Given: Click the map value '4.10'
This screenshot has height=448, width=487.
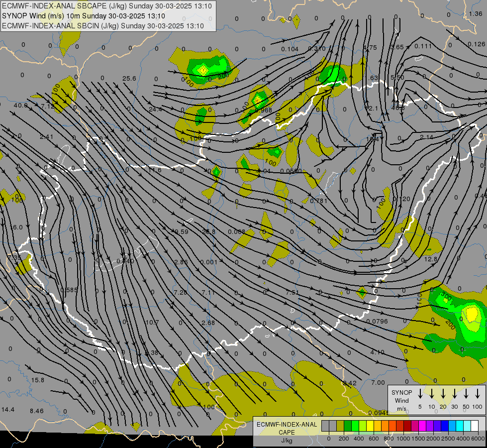Looking at the screenshot, I should point(378,352).
